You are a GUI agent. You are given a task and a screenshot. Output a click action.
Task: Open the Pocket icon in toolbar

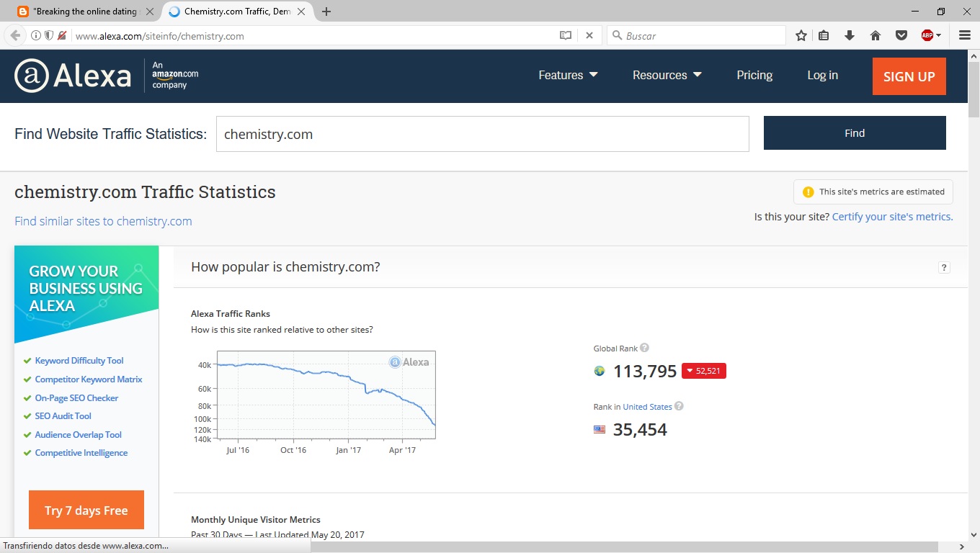[901, 35]
